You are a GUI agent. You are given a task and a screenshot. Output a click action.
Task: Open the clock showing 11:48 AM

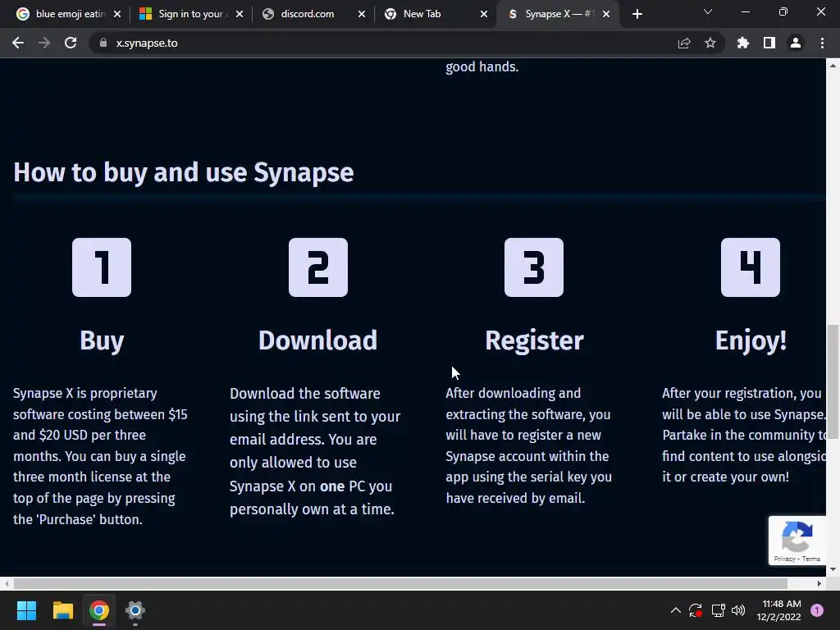778,610
